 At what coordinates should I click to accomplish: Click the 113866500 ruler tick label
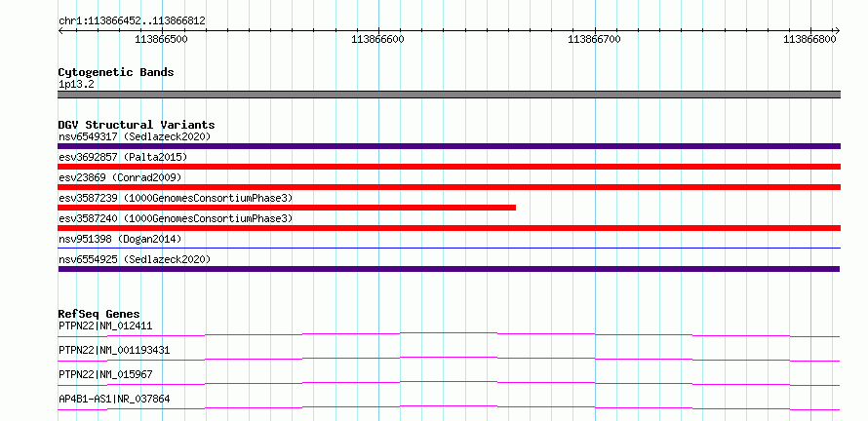point(162,39)
